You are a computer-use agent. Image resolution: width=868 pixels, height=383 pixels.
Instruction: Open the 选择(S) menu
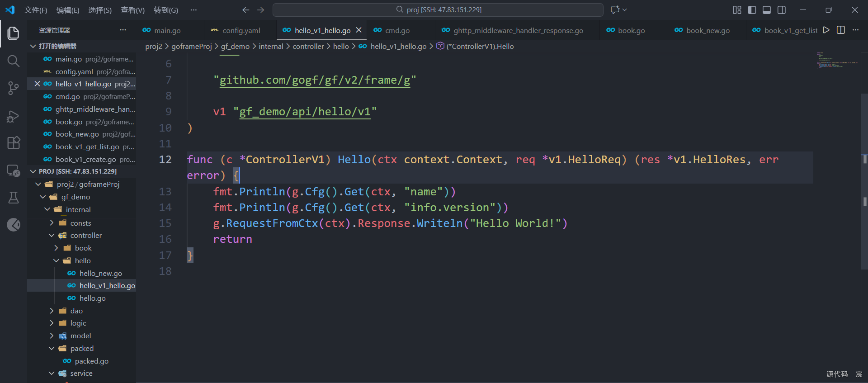pos(100,10)
